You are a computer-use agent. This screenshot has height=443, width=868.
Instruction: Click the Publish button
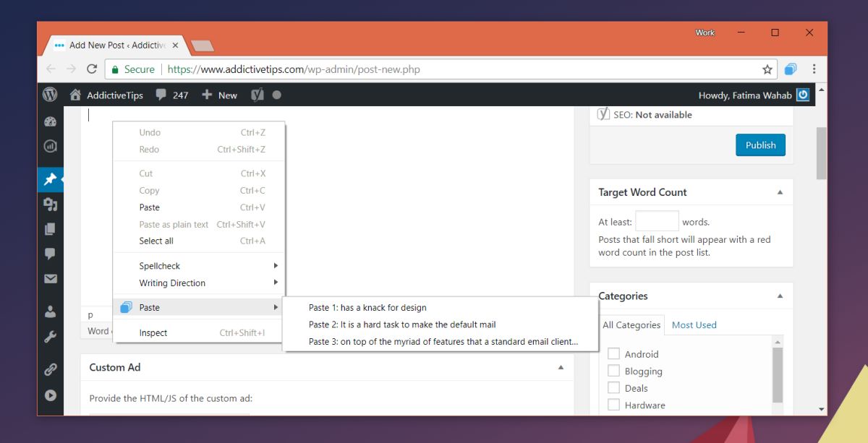coord(760,145)
